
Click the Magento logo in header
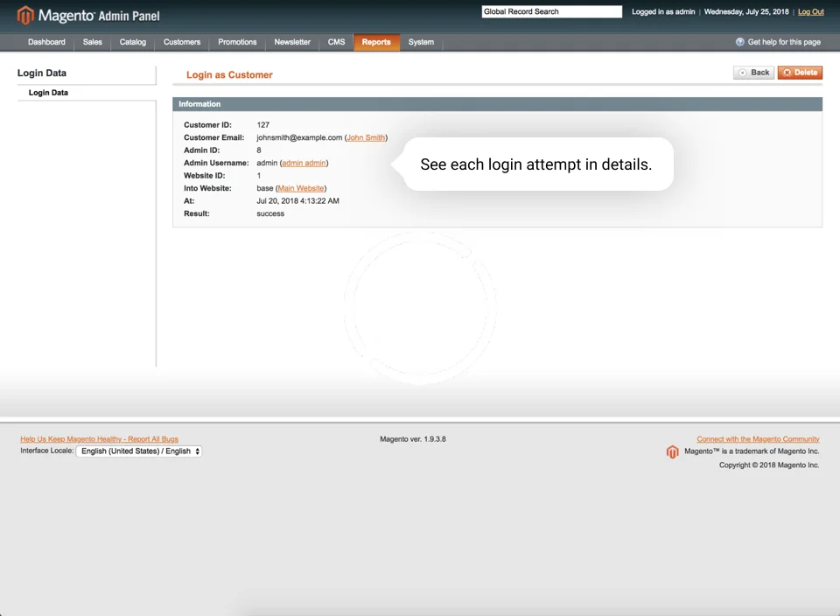coord(87,15)
